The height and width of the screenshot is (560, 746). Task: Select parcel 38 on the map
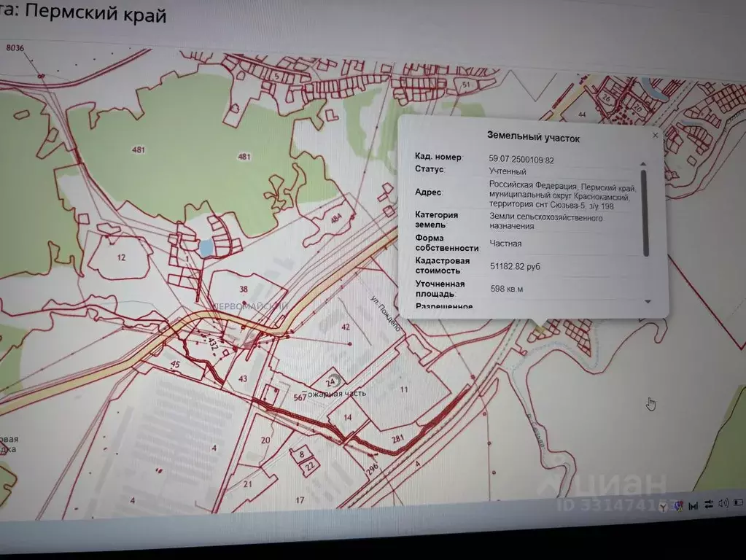244,289
